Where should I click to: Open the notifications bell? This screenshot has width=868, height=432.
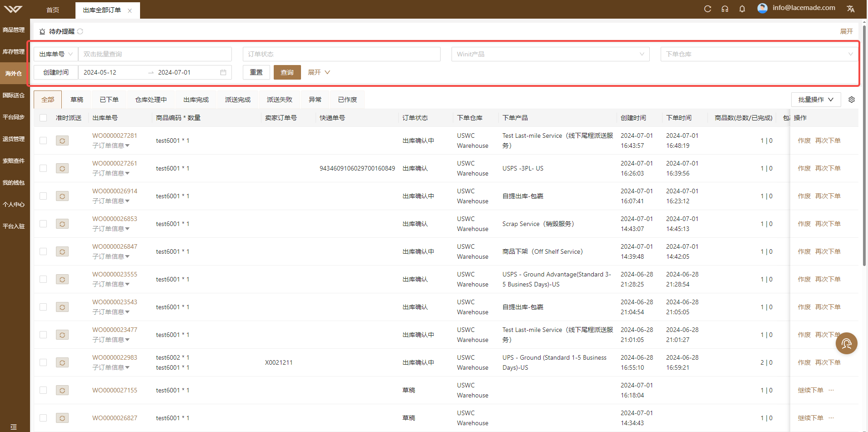click(742, 9)
